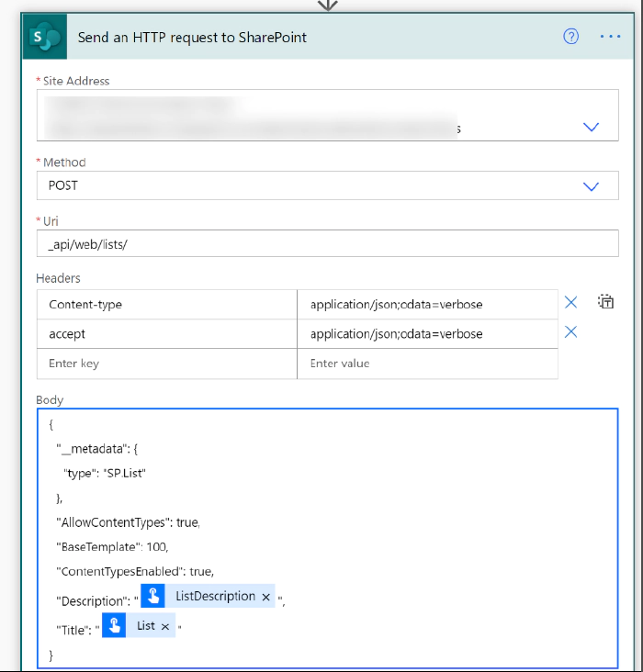This screenshot has height=672, width=643.
Task: Switch Headers to text mode icon
Action: tap(605, 301)
